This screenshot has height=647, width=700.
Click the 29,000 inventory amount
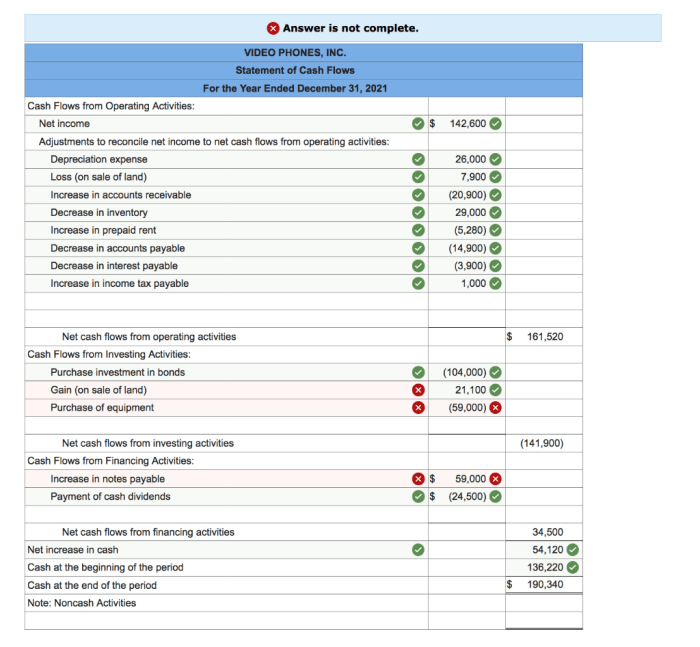click(x=471, y=213)
